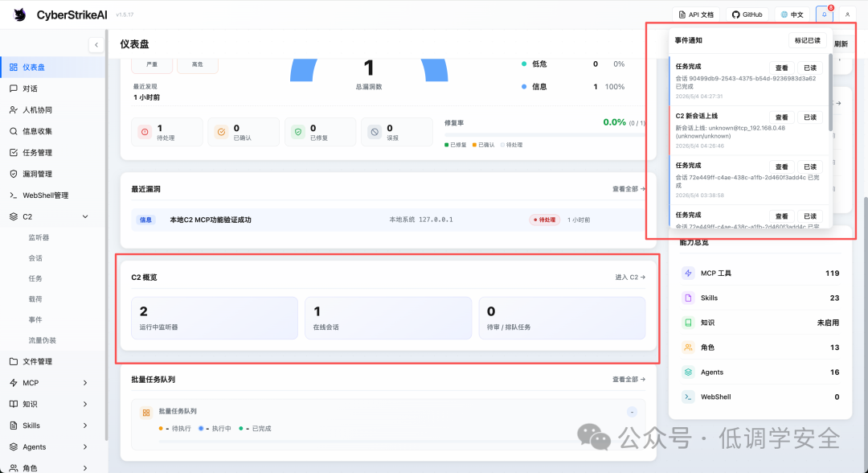The width and height of the screenshot is (868, 473).
Task: Expand the 角色 sidebar menu
Action: coord(85,468)
